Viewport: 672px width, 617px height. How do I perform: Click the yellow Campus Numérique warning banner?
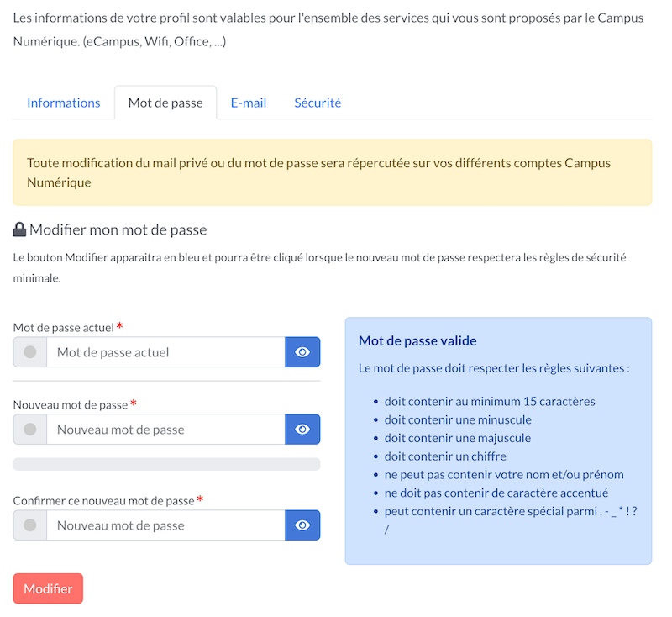click(x=333, y=172)
